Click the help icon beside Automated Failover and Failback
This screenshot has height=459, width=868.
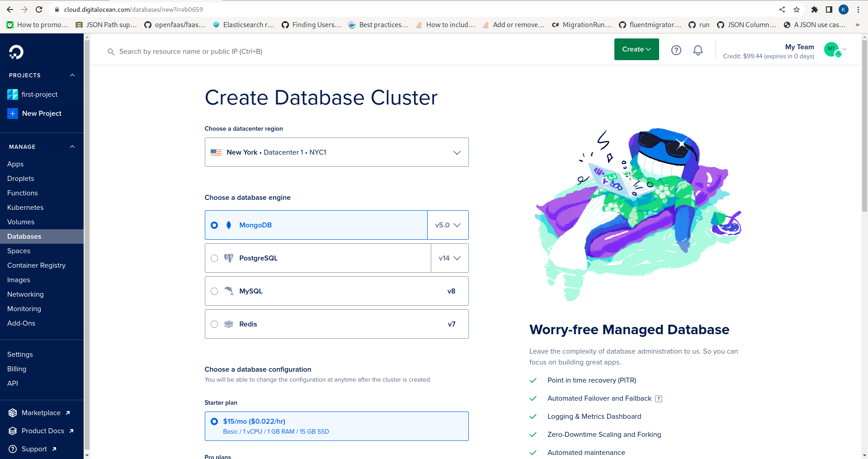[659, 399]
